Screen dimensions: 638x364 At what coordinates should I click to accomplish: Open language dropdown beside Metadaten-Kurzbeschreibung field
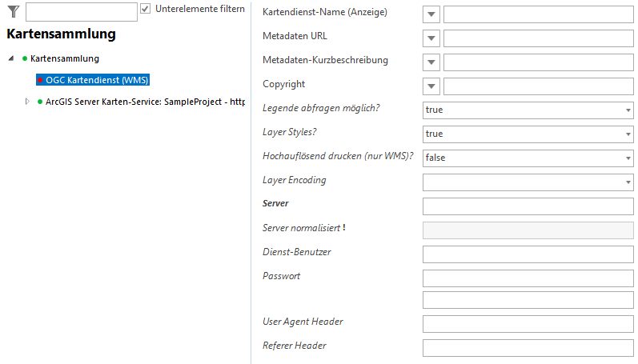coord(431,62)
